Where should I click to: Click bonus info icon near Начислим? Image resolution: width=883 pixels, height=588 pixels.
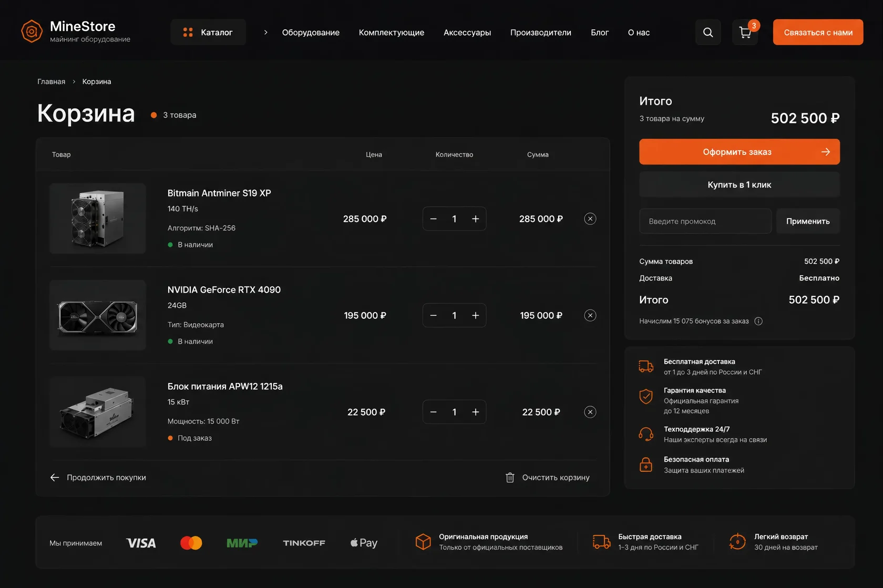pos(758,321)
